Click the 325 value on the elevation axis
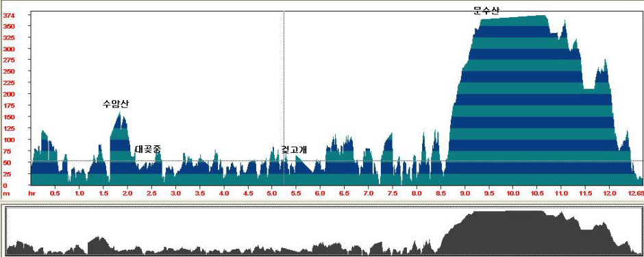The height and width of the screenshot is (257, 644). click(9, 38)
